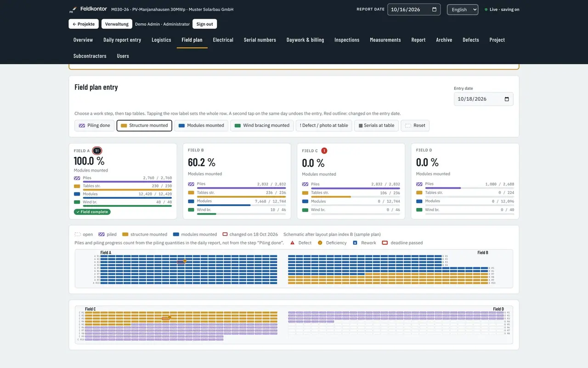Select the Modules mounted work step

tap(201, 126)
